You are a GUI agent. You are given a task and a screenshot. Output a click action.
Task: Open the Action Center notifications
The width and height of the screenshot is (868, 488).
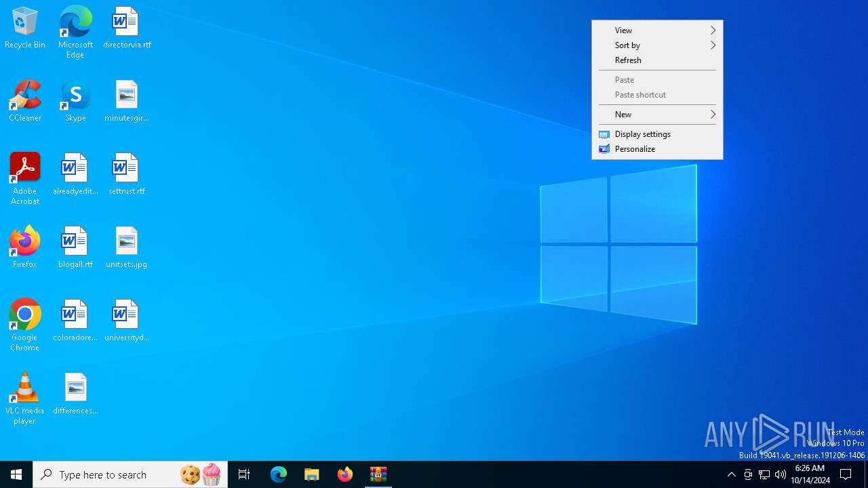(x=846, y=474)
